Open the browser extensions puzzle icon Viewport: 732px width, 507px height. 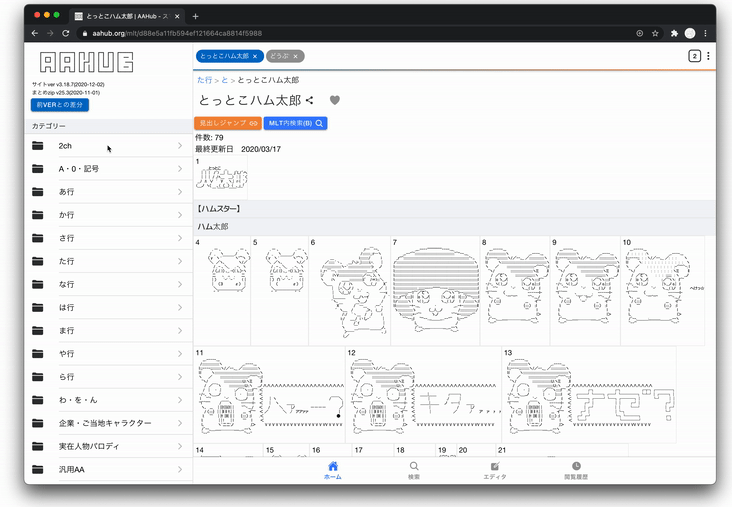click(x=674, y=33)
